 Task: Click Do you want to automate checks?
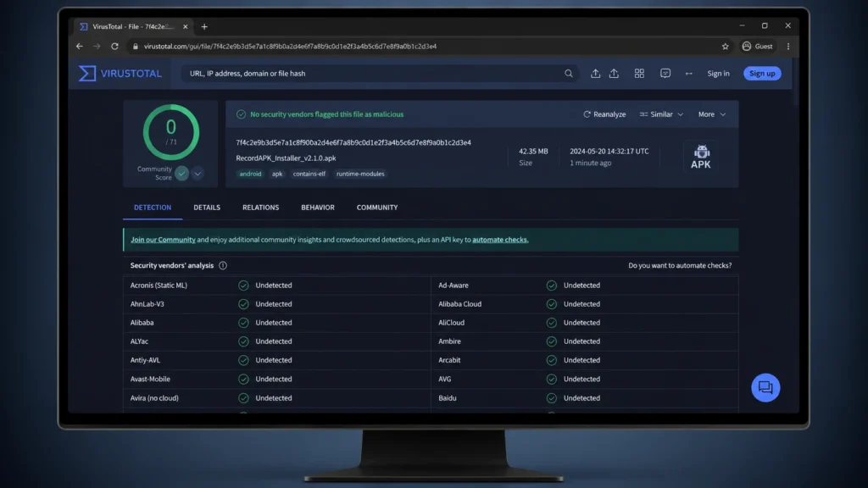680,265
